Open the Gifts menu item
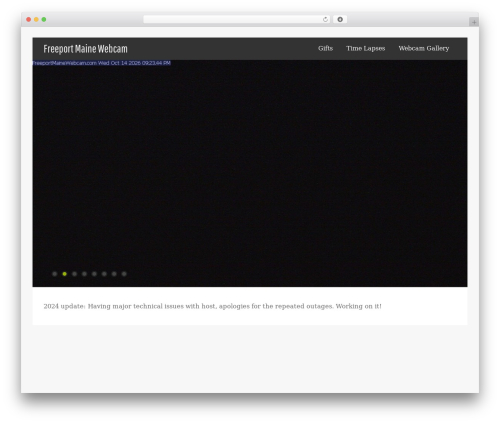The width and height of the screenshot is (500, 423). pos(325,48)
